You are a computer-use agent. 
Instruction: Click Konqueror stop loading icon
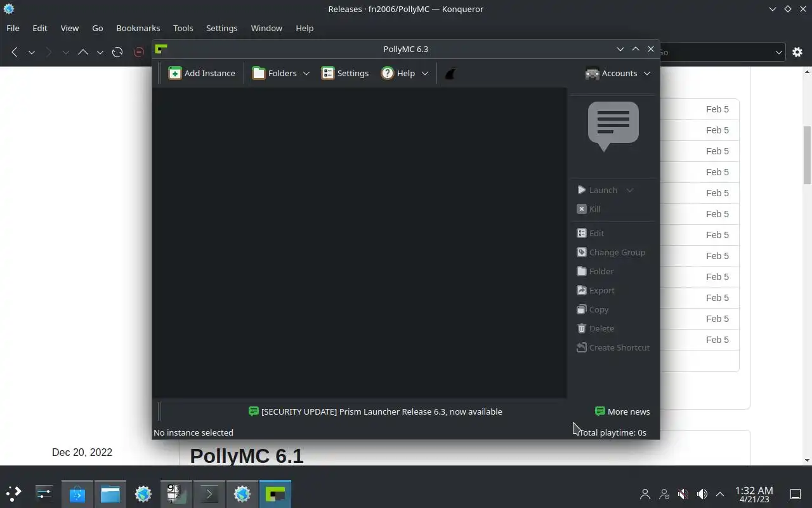pos(139,52)
